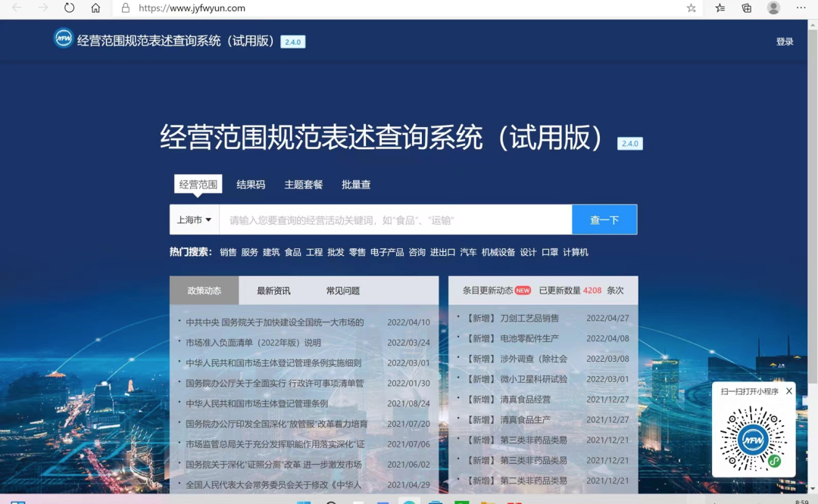Expand the 上海市 city dropdown
The height and width of the screenshot is (504, 818).
[x=194, y=220]
